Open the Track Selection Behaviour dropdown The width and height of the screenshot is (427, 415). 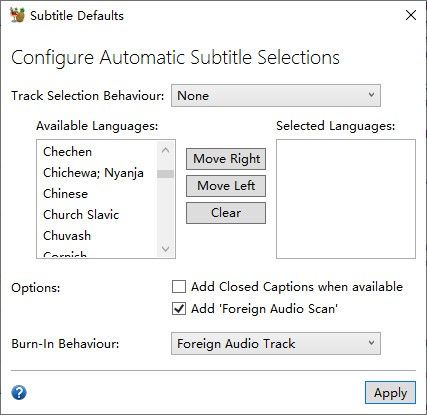tap(276, 96)
